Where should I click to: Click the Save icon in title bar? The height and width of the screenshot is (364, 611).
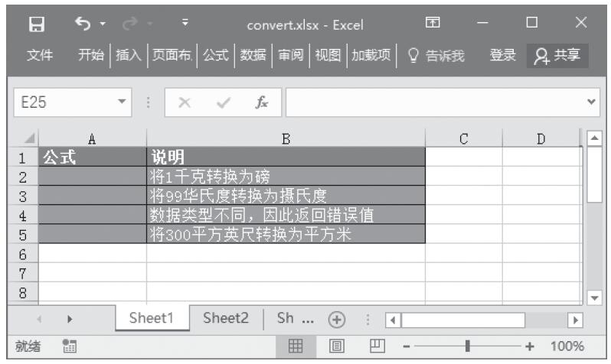pyautogui.click(x=35, y=24)
